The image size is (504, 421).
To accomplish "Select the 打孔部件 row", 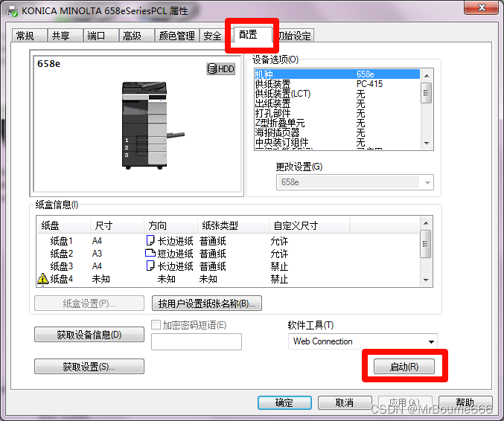I will pos(336,113).
